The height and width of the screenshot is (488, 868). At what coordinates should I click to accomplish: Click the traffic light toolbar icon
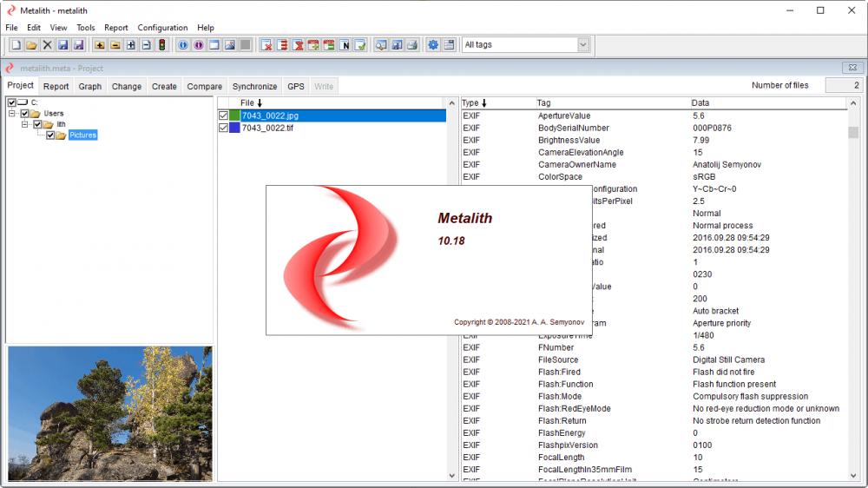click(x=161, y=45)
